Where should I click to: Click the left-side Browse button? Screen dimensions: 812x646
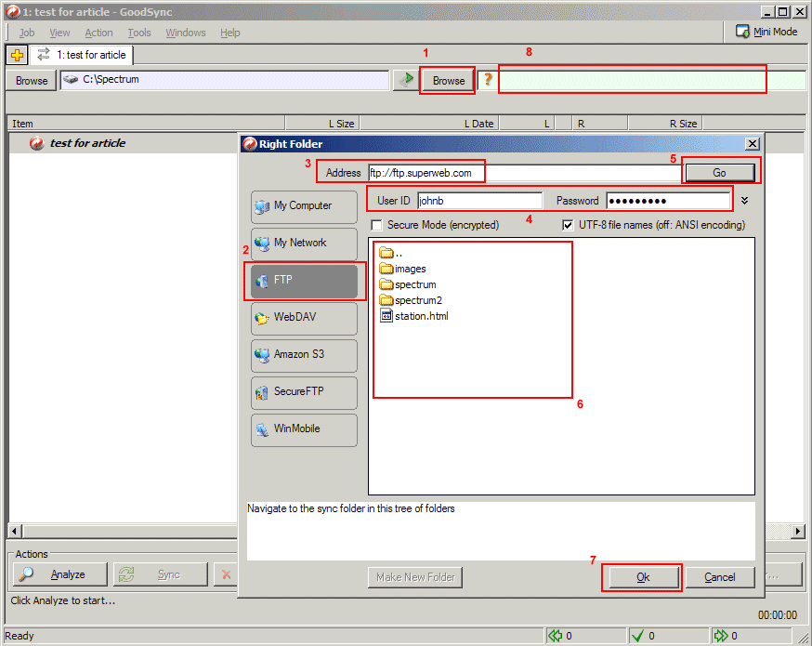(32, 80)
